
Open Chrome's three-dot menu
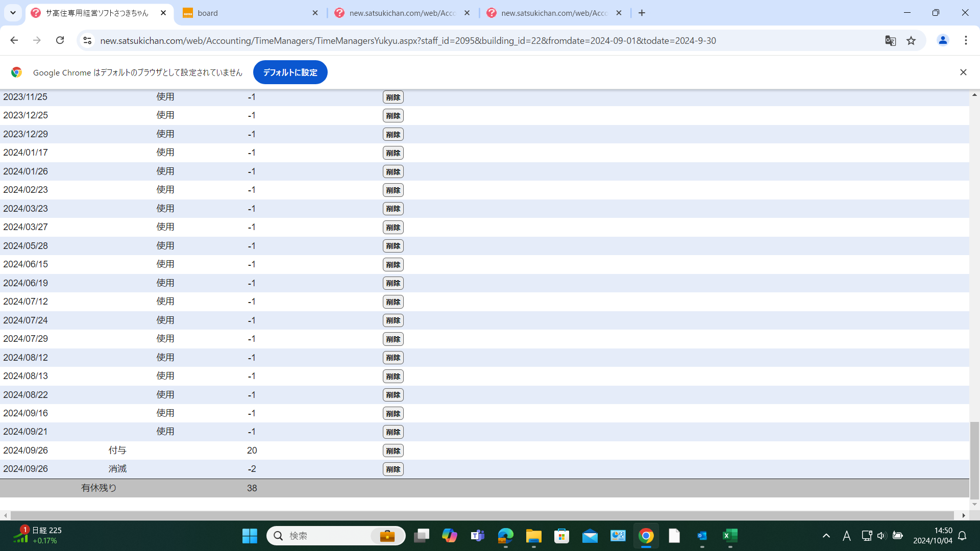(x=966, y=40)
